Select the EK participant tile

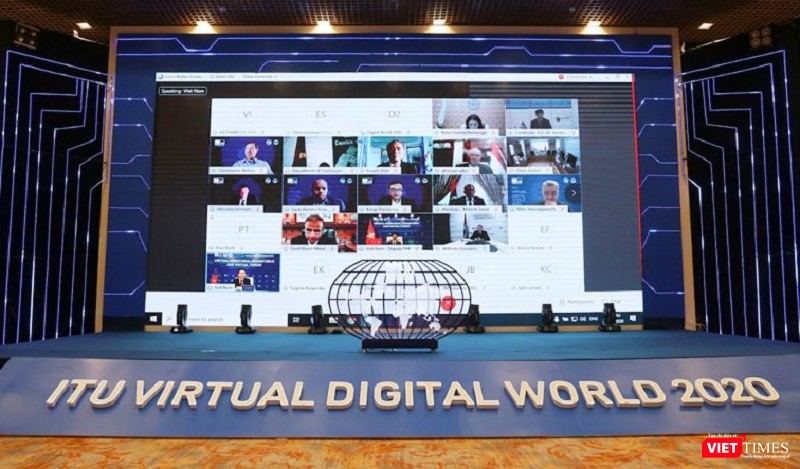[x=319, y=270]
